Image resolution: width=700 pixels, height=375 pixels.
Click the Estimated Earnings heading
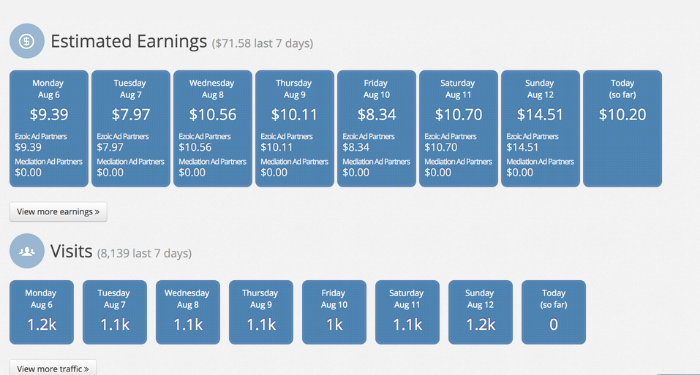click(129, 41)
